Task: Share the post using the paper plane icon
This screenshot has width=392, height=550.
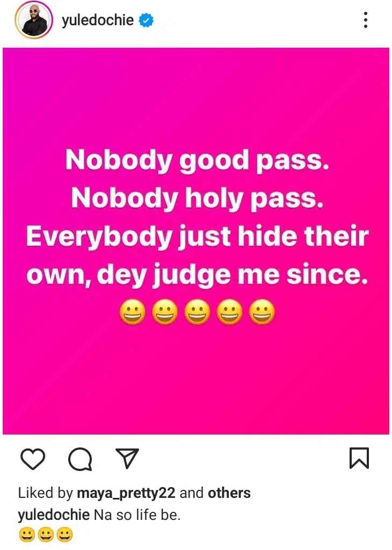Action: (x=127, y=458)
